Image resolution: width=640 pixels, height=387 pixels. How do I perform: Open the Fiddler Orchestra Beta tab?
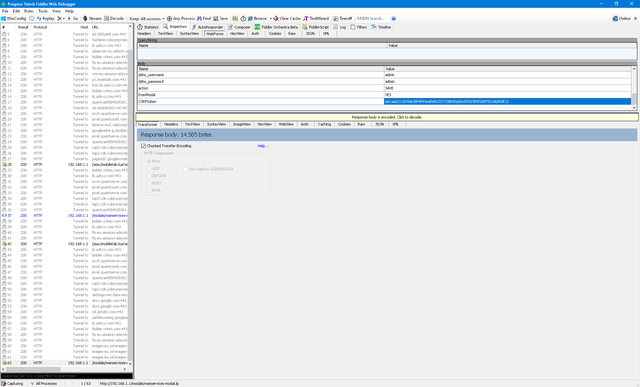[x=276, y=27]
